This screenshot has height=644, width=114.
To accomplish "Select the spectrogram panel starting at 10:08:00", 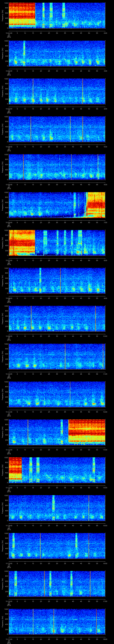I will tap(57, 281).
